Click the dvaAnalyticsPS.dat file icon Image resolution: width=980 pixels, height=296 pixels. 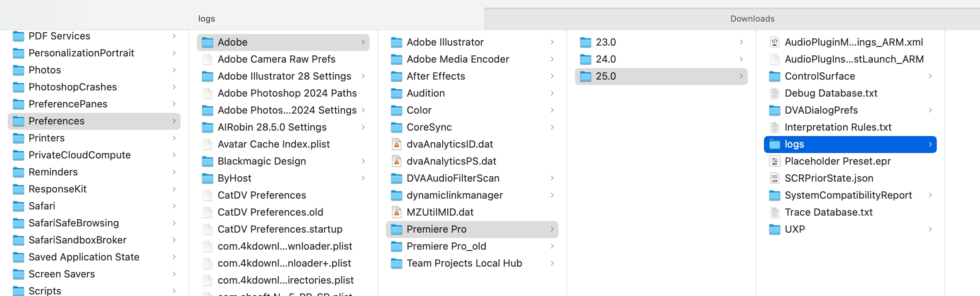click(x=397, y=161)
